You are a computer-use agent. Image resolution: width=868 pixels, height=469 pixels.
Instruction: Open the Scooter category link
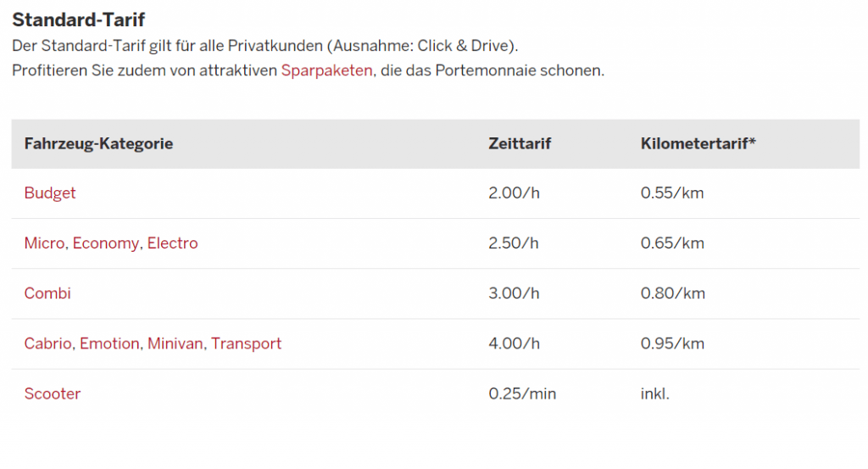tap(53, 394)
